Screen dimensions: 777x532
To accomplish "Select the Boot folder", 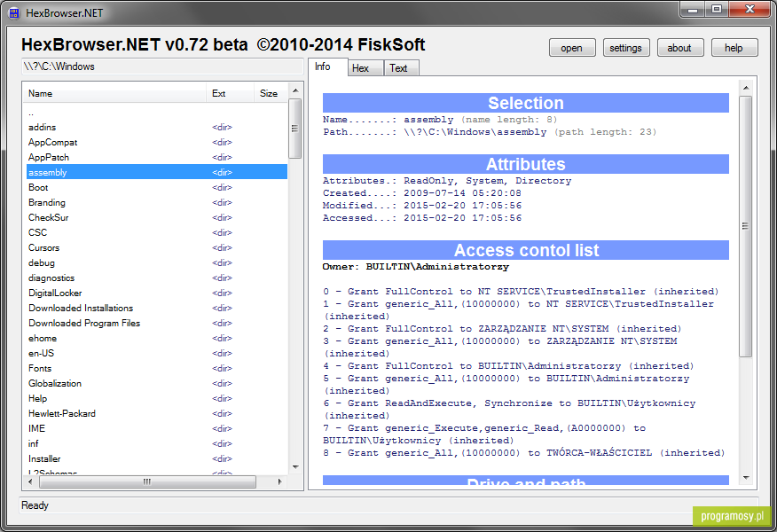I will pos(157,187).
